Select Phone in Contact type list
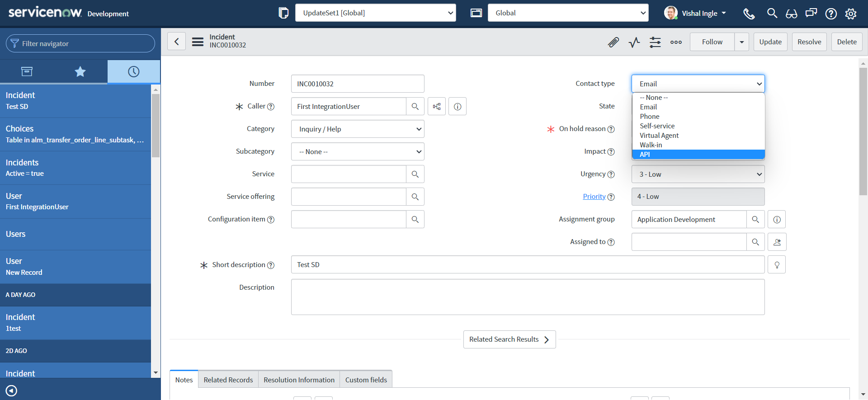This screenshot has height=400, width=868. (x=698, y=117)
